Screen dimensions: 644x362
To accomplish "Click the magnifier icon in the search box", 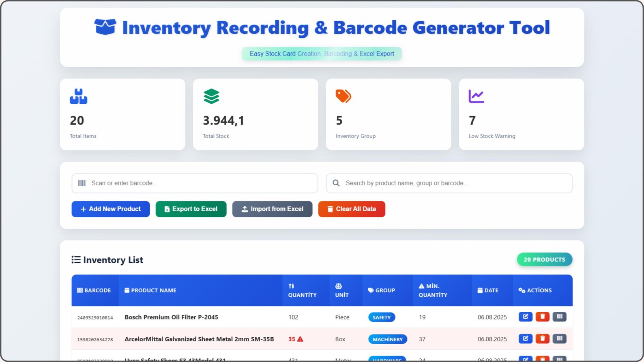I will point(336,183).
